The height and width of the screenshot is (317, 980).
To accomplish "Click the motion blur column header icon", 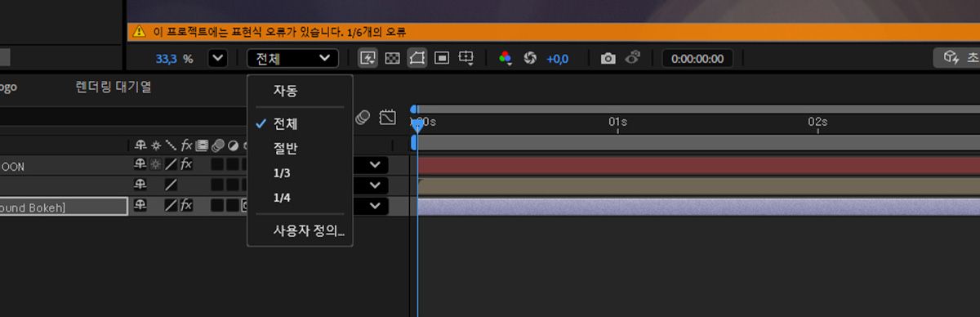I will (217, 145).
